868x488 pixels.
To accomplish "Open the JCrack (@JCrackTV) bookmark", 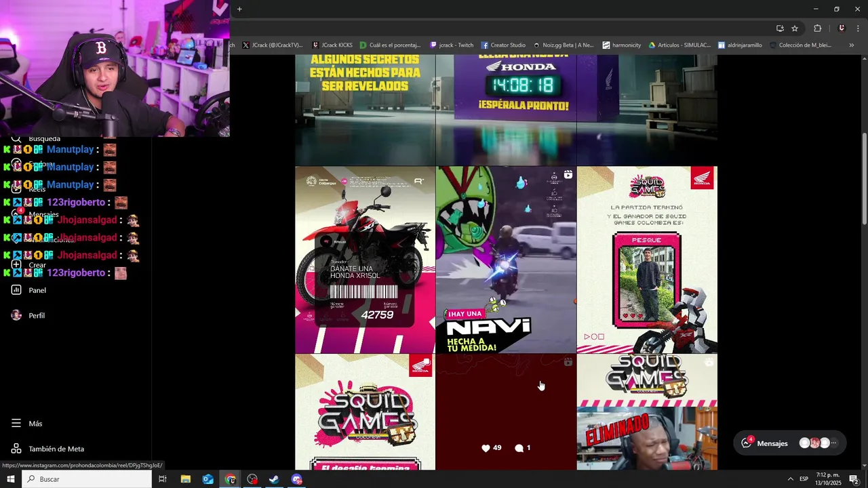I will point(273,45).
